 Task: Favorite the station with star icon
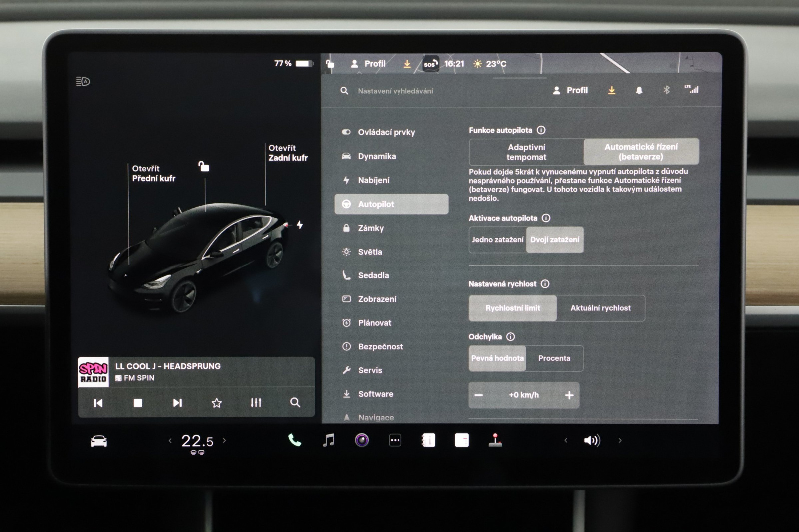216,403
